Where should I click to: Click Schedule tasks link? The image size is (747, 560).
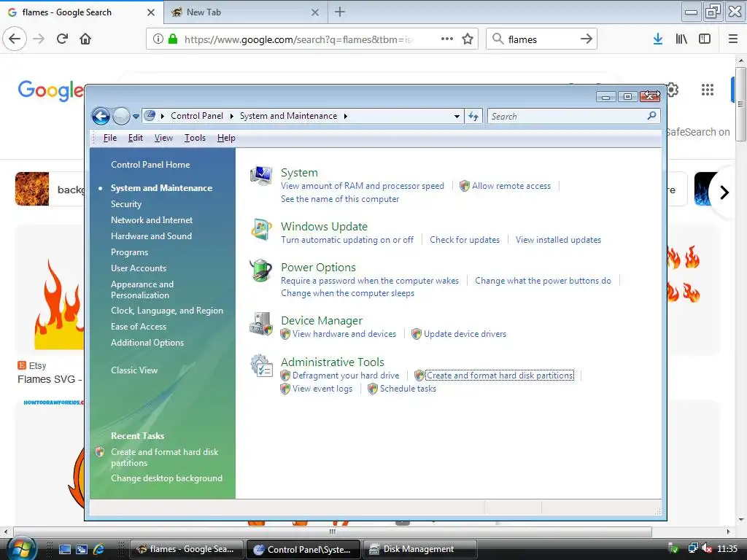point(408,389)
